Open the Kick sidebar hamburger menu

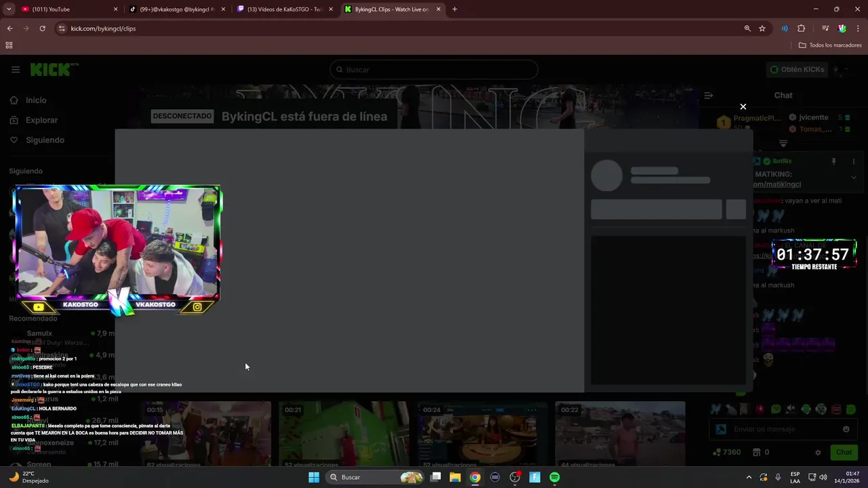coord(16,69)
